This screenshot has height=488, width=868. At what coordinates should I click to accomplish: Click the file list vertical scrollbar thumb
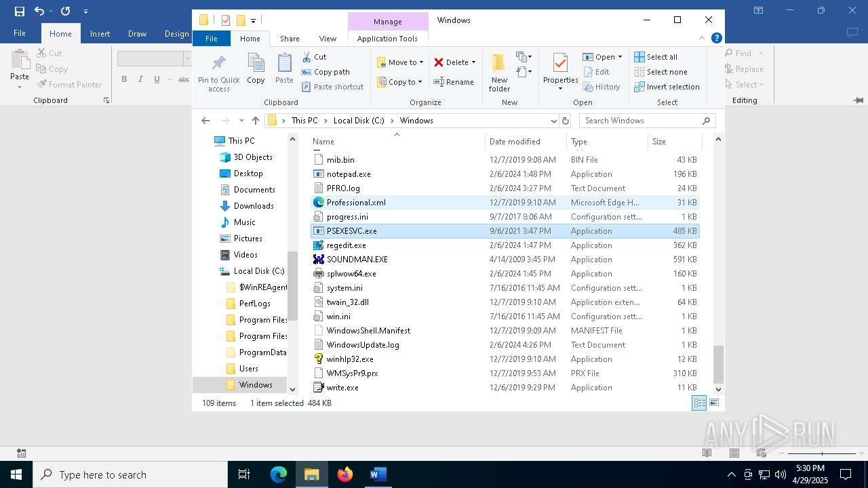coord(718,365)
